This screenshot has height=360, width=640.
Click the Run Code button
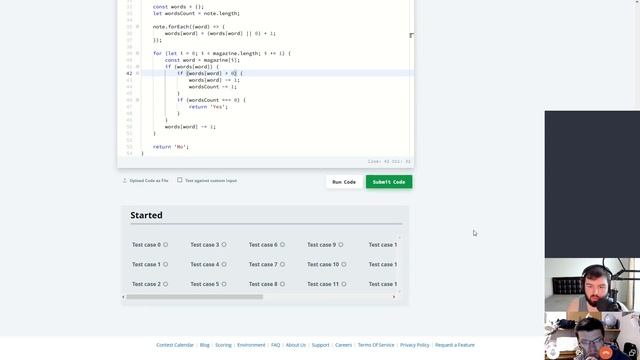click(x=344, y=182)
